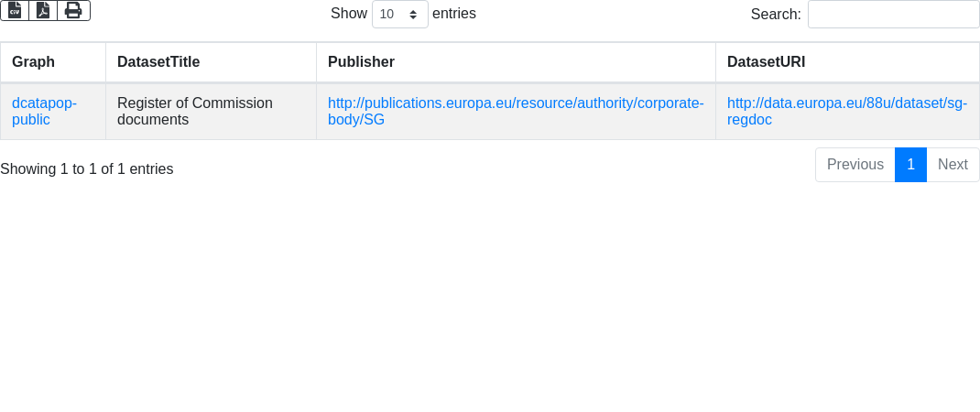The image size is (980, 412).
Task: Sort table by DatasetURI column
Action: pos(766,62)
